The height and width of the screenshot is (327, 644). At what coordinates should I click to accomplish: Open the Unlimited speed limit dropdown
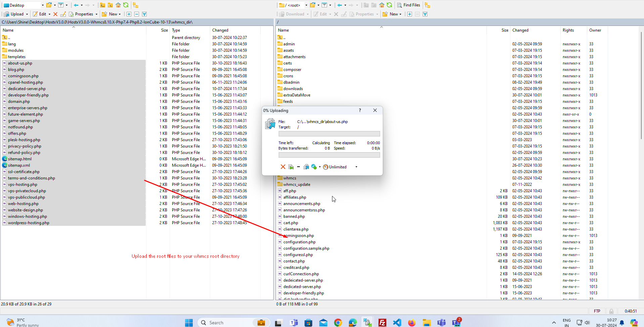click(x=356, y=167)
